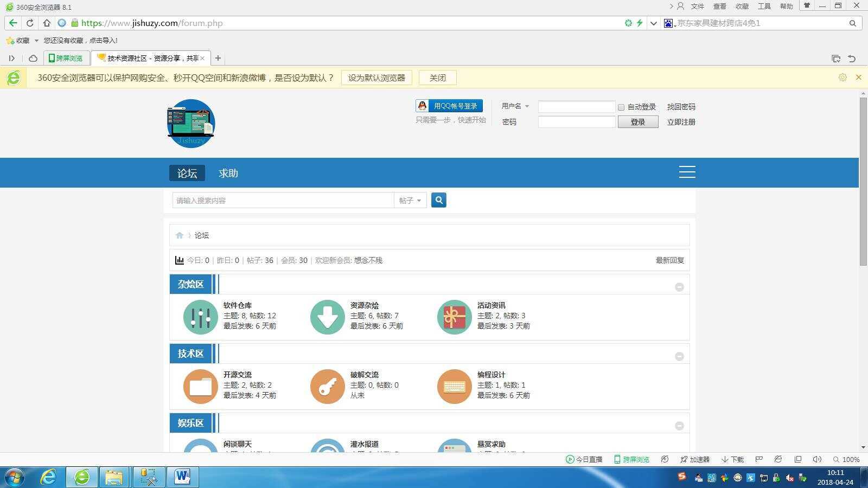Open the address bar history dropdown
This screenshot has width=868, height=488.
tap(653, 23)
